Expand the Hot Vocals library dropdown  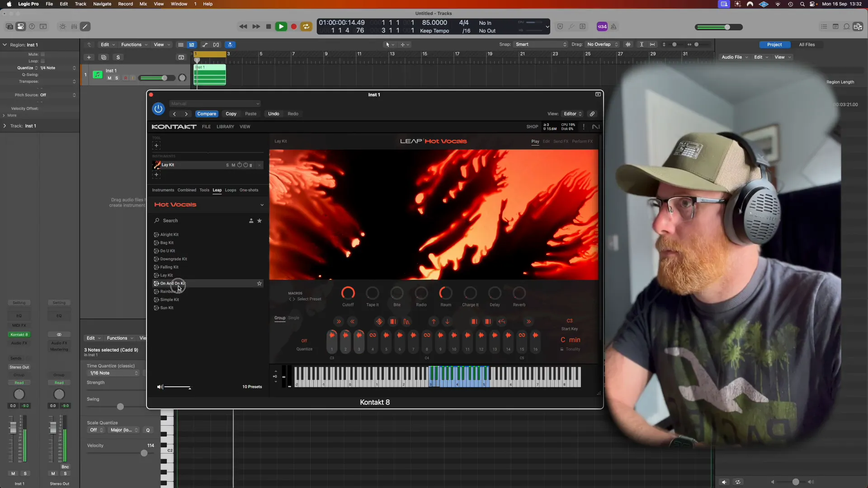(262, 205)
